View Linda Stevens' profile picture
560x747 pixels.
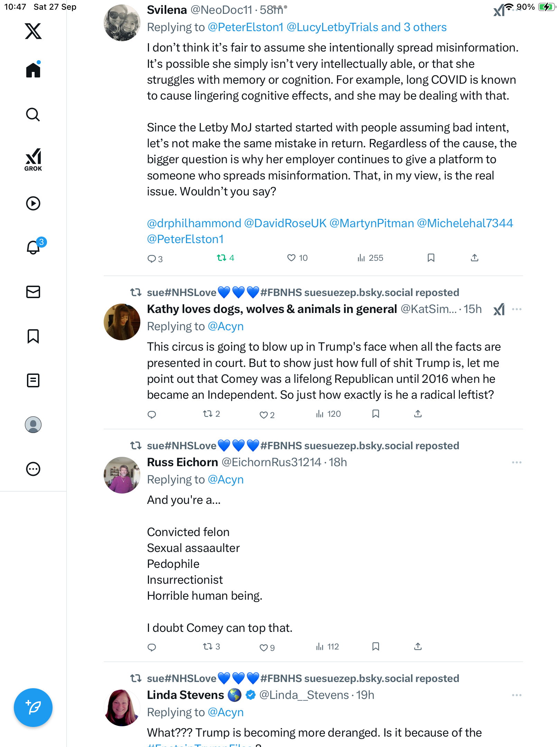122,708
